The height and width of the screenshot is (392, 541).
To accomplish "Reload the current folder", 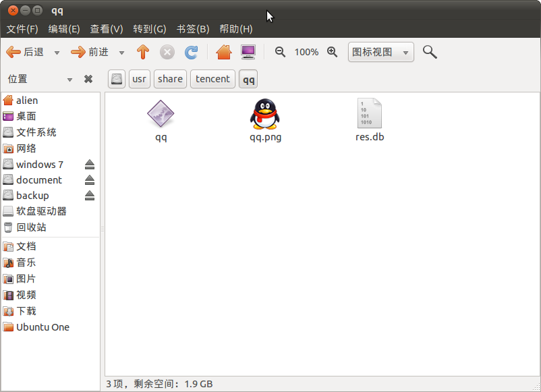I will coord(191,53).
